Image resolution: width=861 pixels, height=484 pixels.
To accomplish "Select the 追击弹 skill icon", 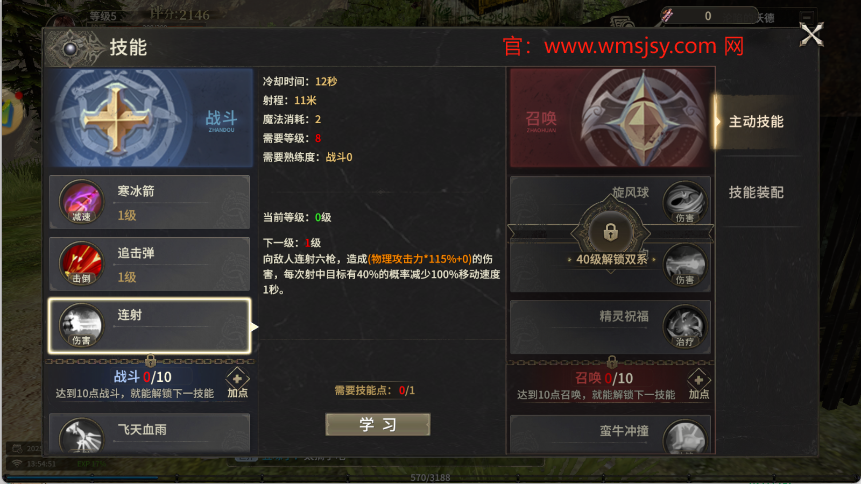I will point(81,264).
